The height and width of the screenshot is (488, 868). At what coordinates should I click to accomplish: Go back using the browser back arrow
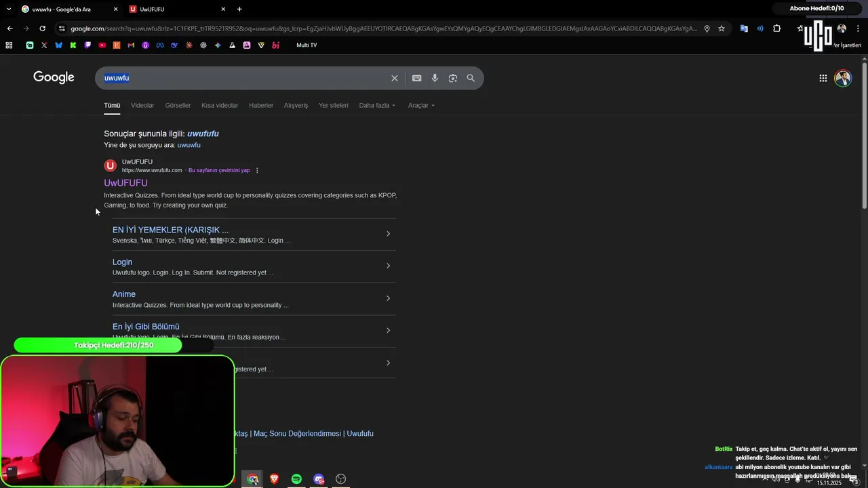9,28
